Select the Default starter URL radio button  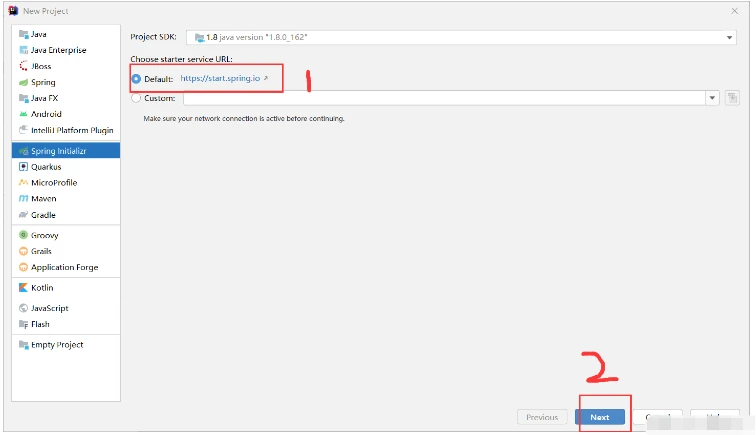coord(136,79)
